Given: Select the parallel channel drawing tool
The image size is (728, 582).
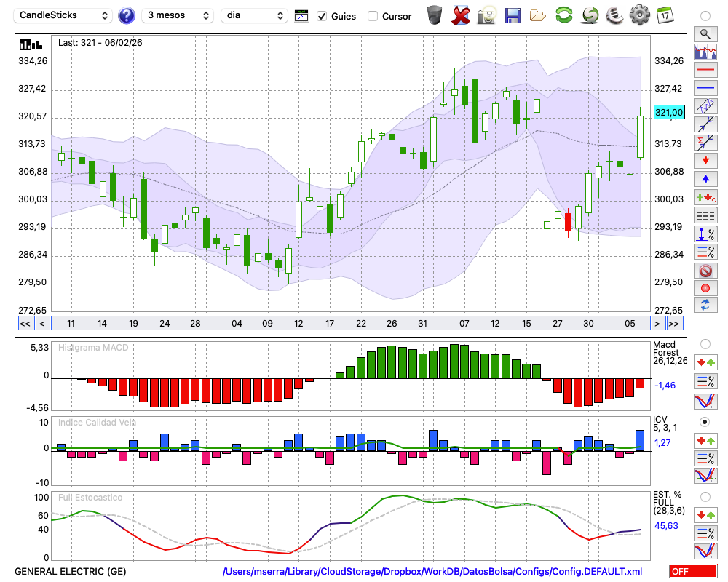Looking at the screenshot, I should [705, 106].
